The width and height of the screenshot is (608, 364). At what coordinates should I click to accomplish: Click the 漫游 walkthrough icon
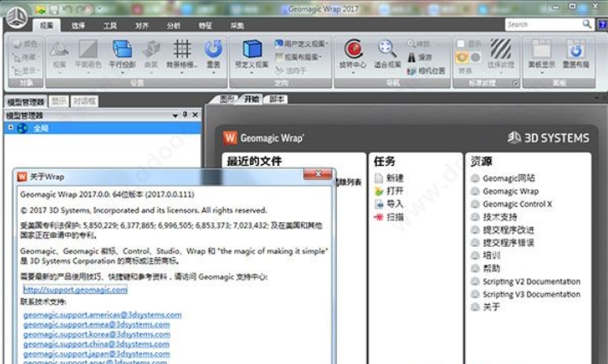pyautogui.click(x=411, y=57)
